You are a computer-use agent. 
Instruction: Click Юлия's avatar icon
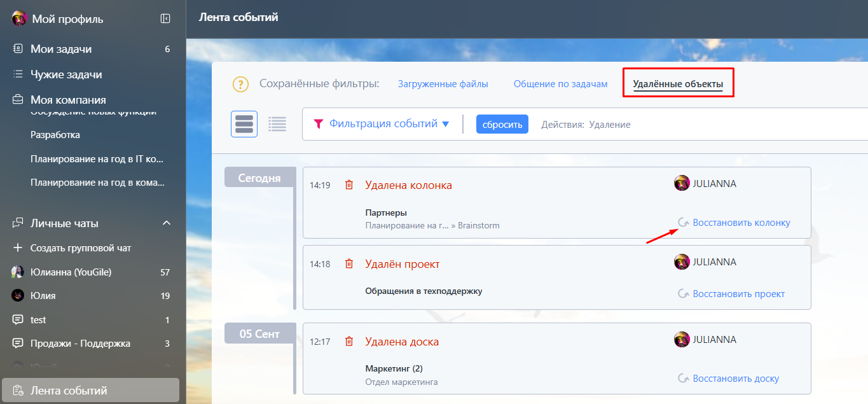click(x=18, y=296)
